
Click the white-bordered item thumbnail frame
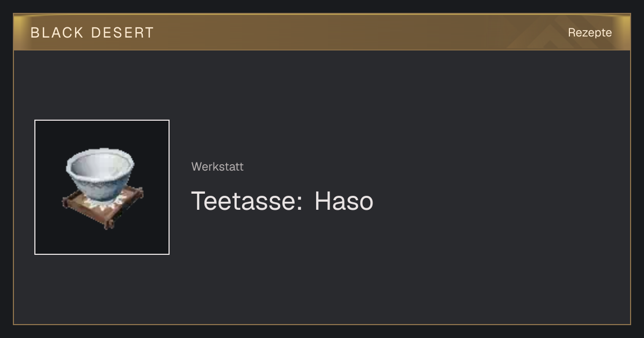click(102, 187)
